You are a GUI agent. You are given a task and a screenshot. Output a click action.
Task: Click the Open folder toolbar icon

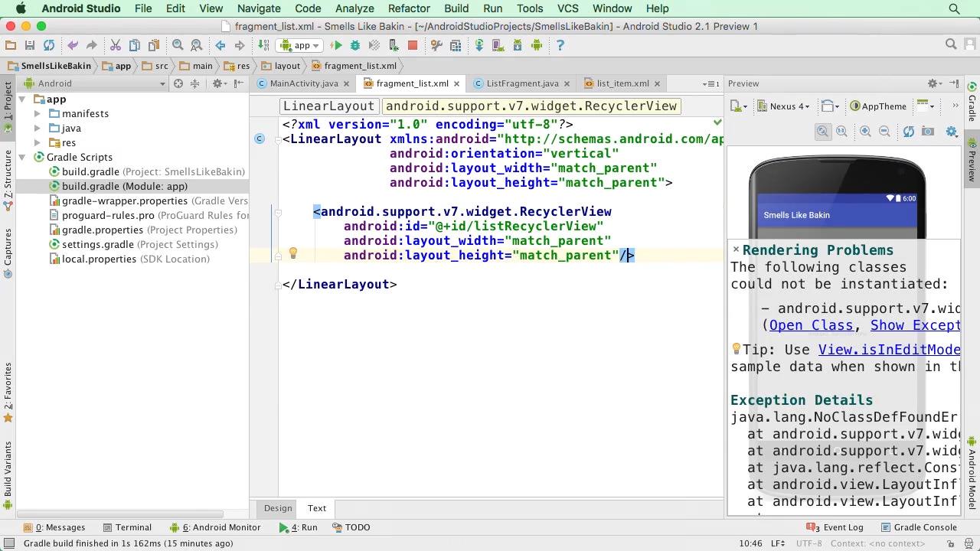coord(11,46)
